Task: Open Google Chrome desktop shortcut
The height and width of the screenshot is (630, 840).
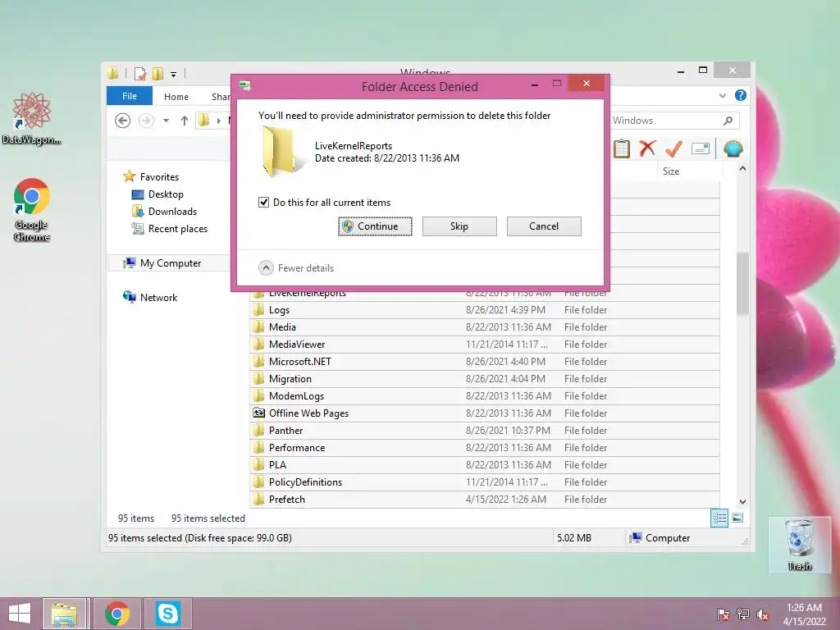Action: tap(32, 209)
